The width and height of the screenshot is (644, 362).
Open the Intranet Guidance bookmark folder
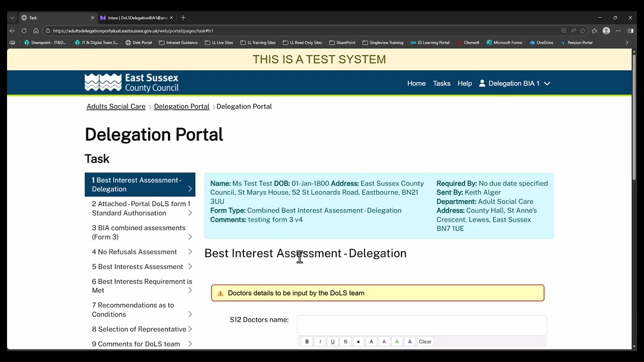coord(178,43)
